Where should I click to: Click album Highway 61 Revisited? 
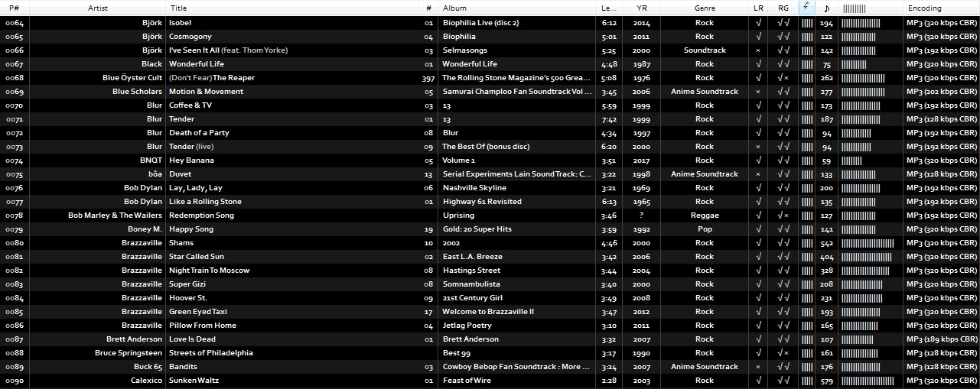tap(482, 202)
